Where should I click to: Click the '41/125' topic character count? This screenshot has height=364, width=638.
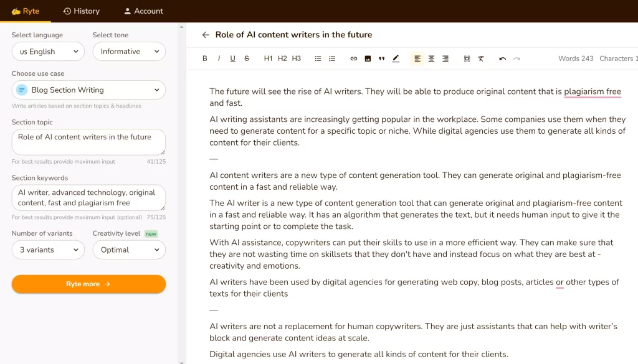pos(156,162)
